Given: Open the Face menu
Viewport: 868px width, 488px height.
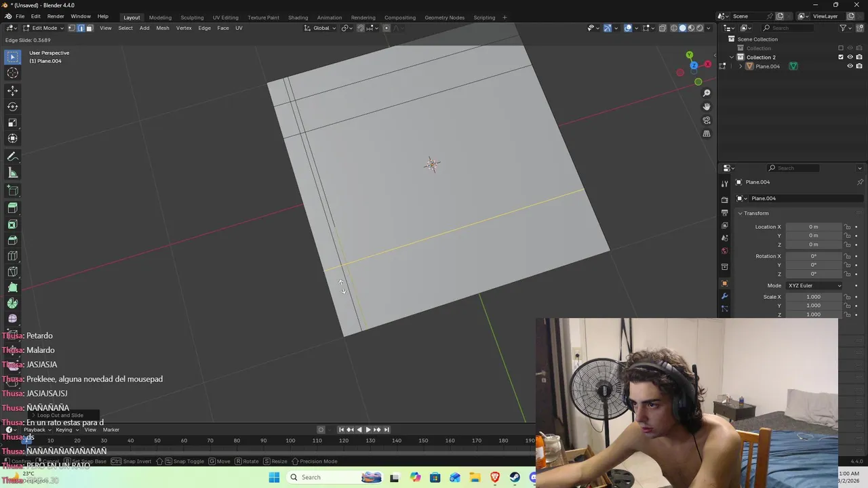Looking at the screenshot, I should tap(223, 28).
